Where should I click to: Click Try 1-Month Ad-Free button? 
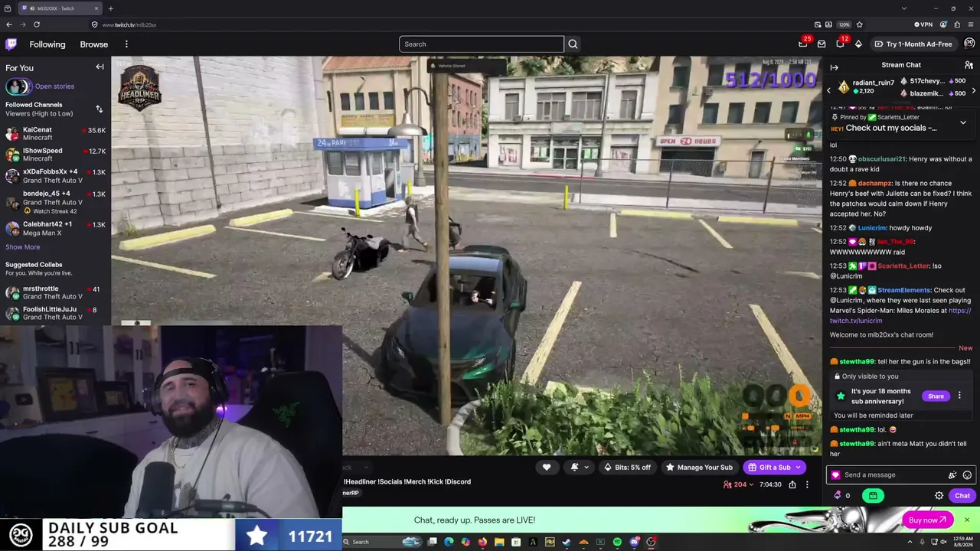(x=913, y=44)
